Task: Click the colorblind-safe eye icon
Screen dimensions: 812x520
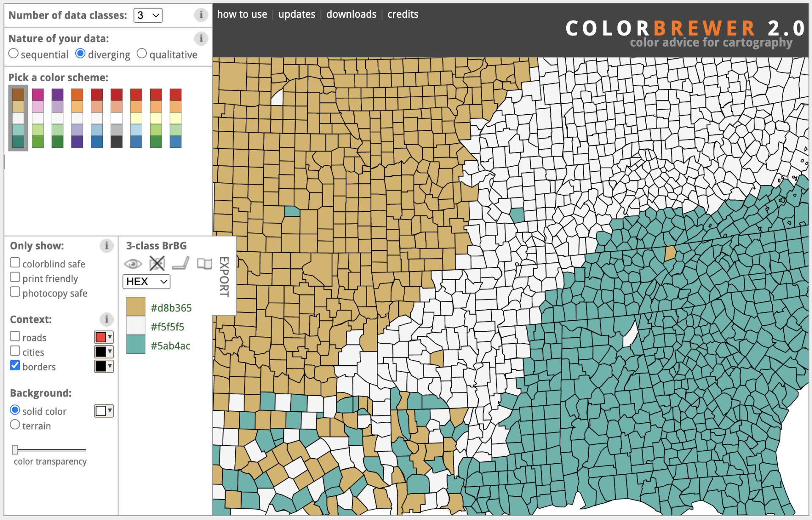Action: (x=134, y=263)
